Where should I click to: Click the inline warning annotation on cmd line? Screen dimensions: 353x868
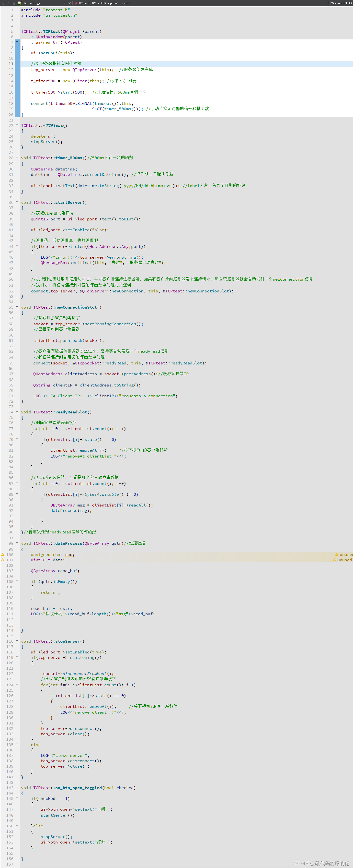(x=344, y=554)
